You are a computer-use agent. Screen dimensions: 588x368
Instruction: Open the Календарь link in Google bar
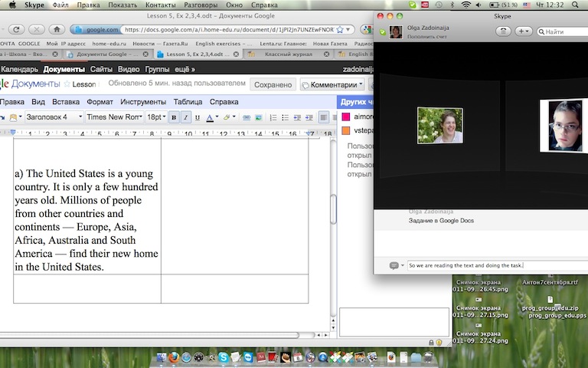[x=18, y=70]
